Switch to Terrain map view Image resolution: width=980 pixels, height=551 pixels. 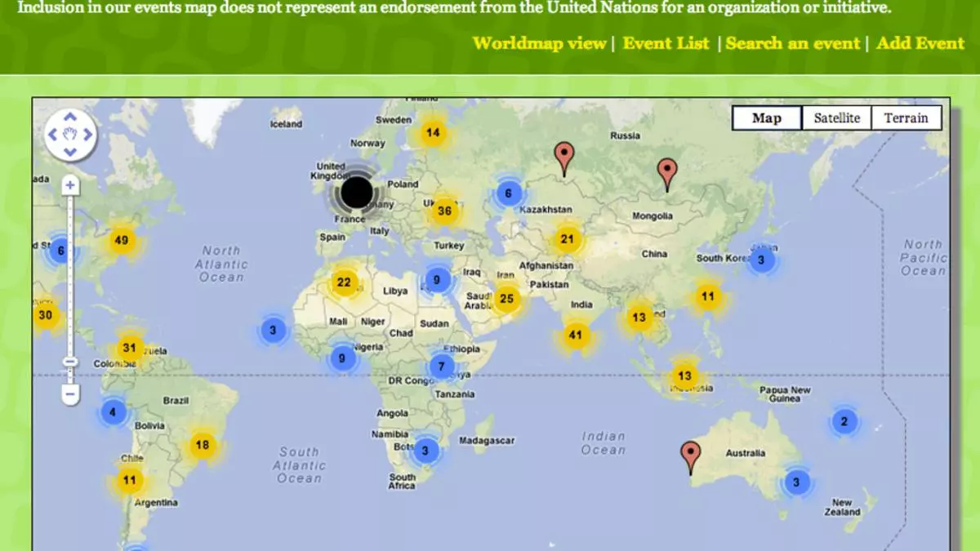click(x=906, y=118)
